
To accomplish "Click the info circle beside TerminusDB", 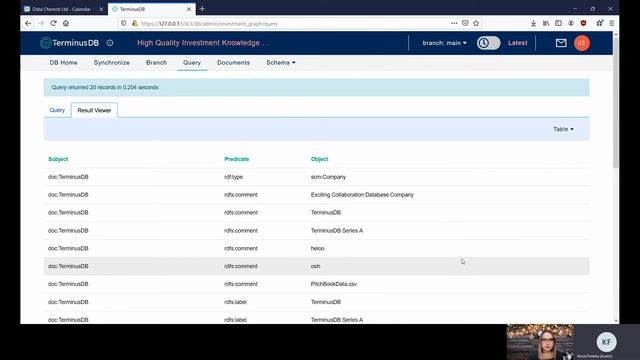I will [110, 43].
